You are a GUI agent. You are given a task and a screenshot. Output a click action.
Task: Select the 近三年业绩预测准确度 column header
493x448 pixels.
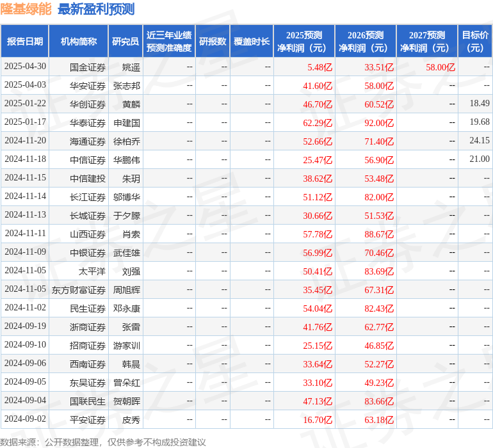pyautogui.click(x=168, y=42)
